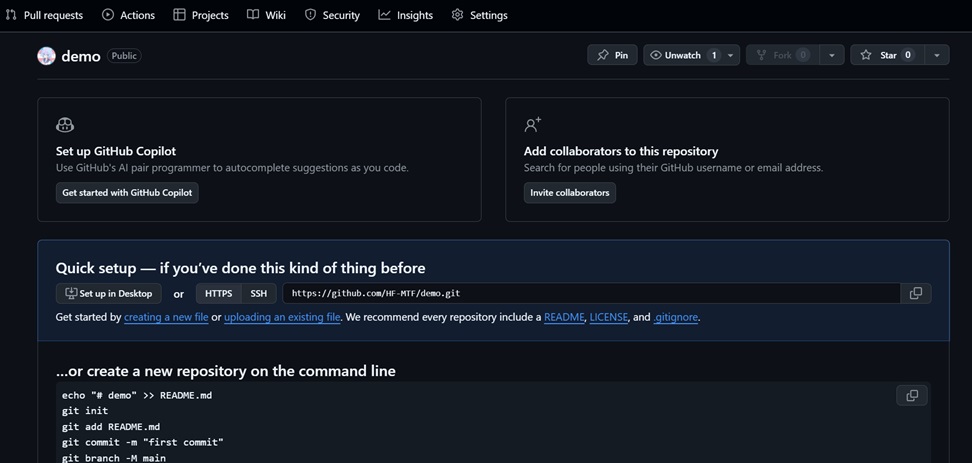Click the repository URL text field

tap(590, 293)
